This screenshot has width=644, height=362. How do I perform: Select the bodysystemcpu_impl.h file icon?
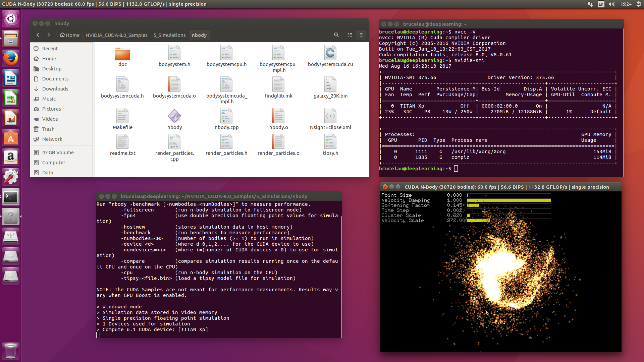[x=278, y=53]
